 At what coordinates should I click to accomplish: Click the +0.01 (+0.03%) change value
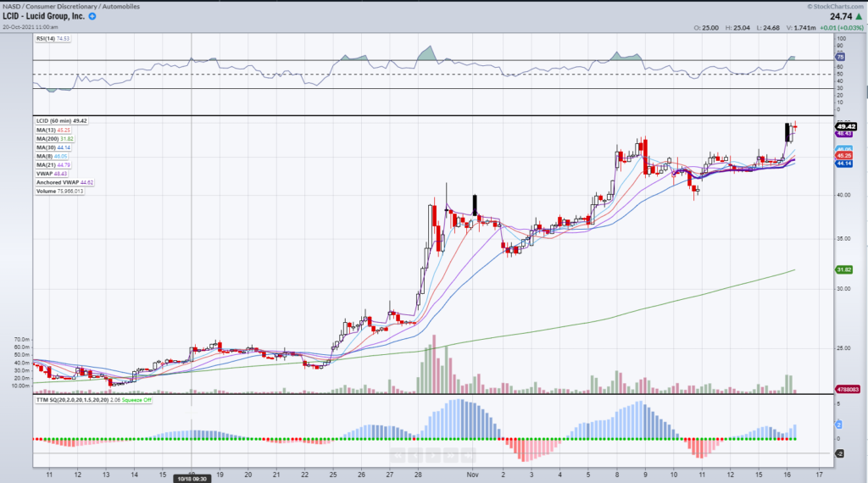point(842,28)
